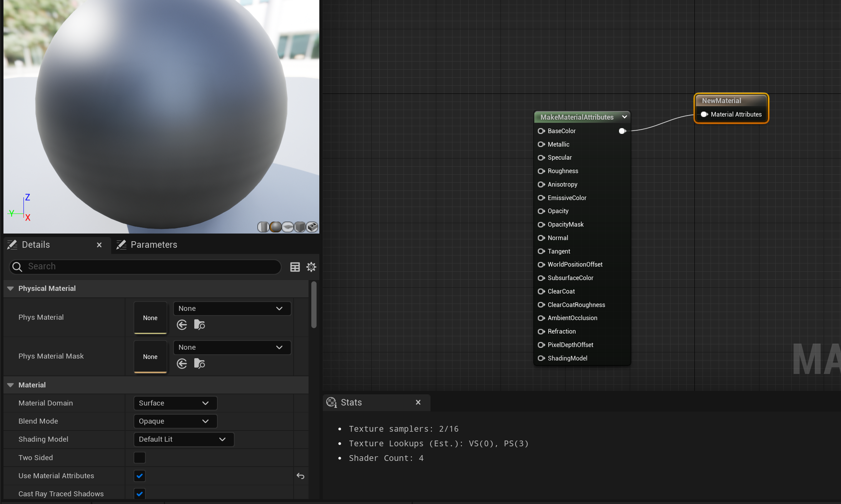Enable the Two Sided checkbox
The width and height of the screenshot is (841, 504).
click(x=140, y=457)
